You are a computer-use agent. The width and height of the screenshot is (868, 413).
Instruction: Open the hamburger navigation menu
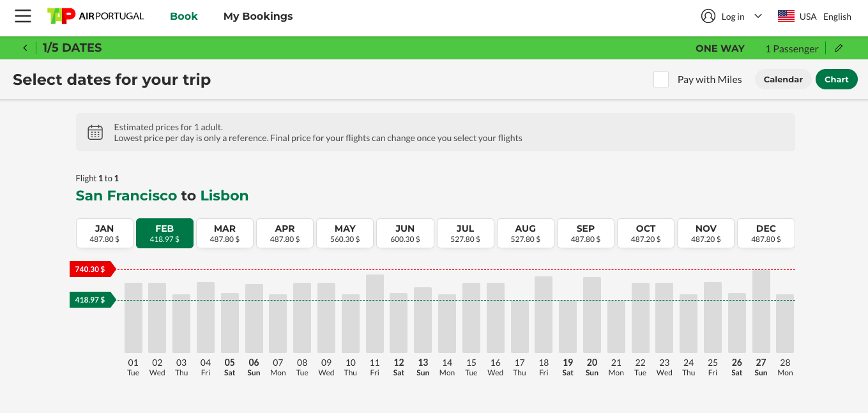pos(23,17)
